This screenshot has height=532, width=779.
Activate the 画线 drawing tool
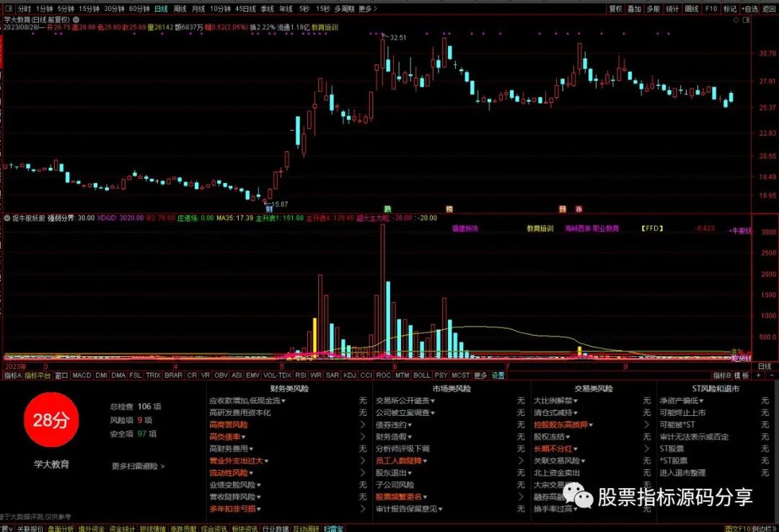(692, 9)
